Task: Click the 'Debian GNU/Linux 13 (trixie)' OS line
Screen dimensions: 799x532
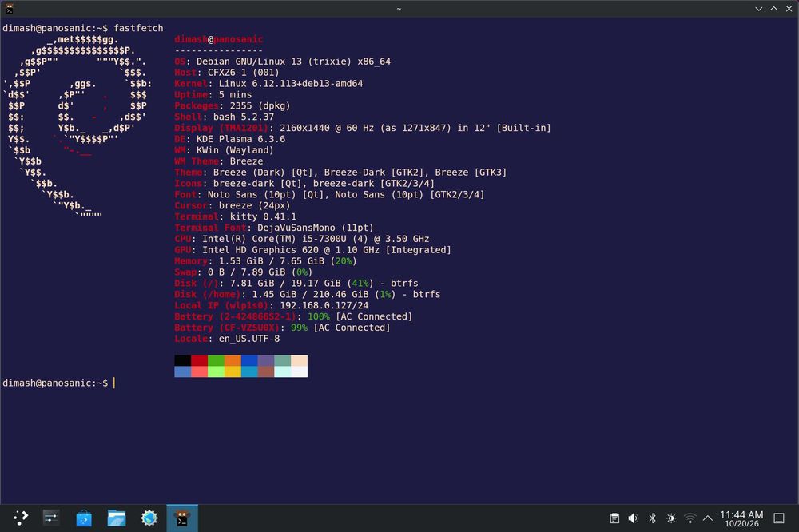Action: [282, 62]
